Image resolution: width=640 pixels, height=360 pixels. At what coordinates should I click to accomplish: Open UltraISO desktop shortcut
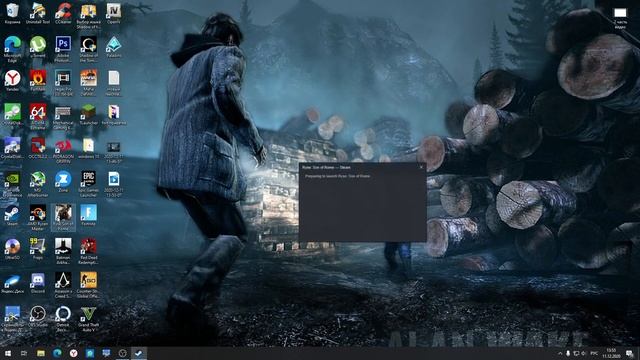point(13,249)
